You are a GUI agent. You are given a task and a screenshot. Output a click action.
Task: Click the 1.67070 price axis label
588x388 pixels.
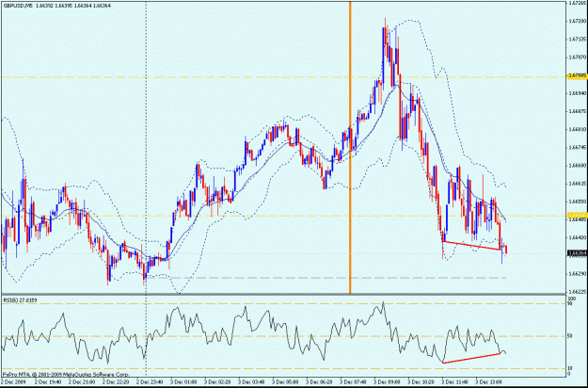(x=578, y=57)
